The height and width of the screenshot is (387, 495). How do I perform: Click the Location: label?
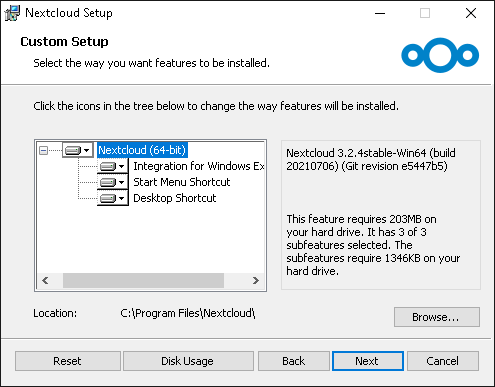pos(55,313)
